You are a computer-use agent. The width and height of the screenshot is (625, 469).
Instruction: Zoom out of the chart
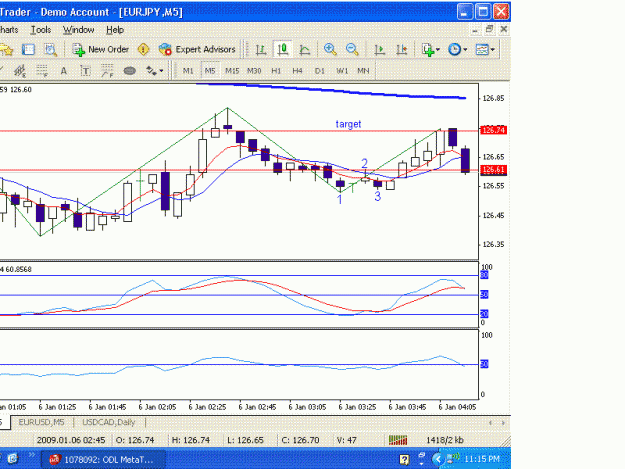point(352,49)
